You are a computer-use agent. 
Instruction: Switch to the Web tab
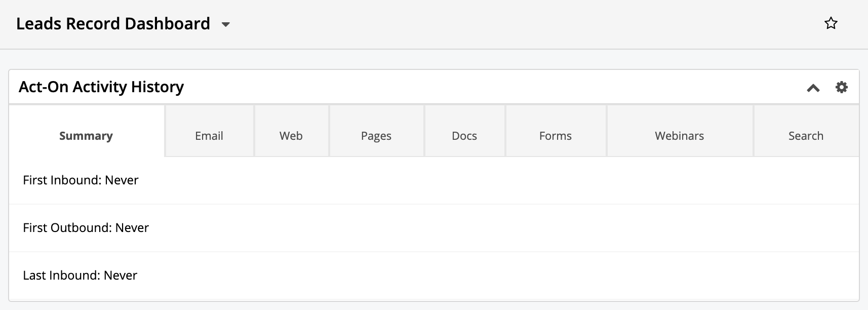point(291,136)
